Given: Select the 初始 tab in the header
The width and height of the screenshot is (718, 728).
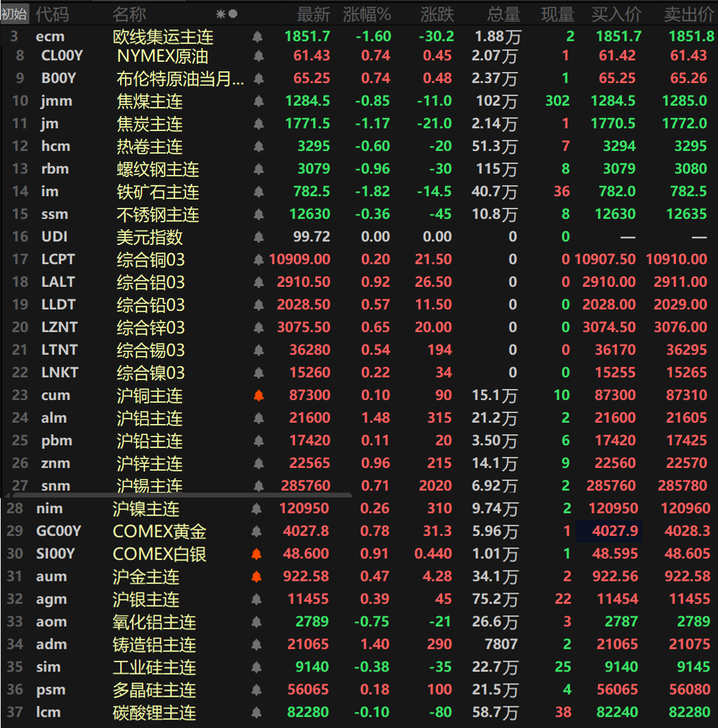Looking at the screenshot, I should 14,14.
